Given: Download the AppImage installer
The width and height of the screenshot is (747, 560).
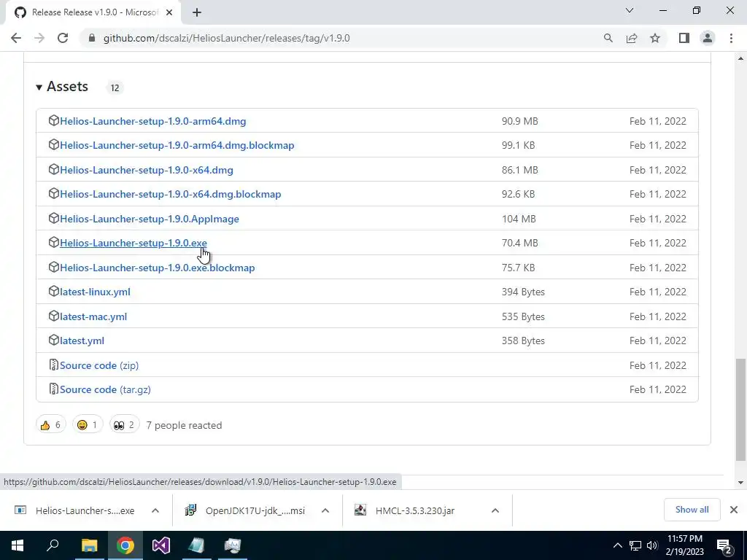Looking at the screenshot, I should 149,219.
